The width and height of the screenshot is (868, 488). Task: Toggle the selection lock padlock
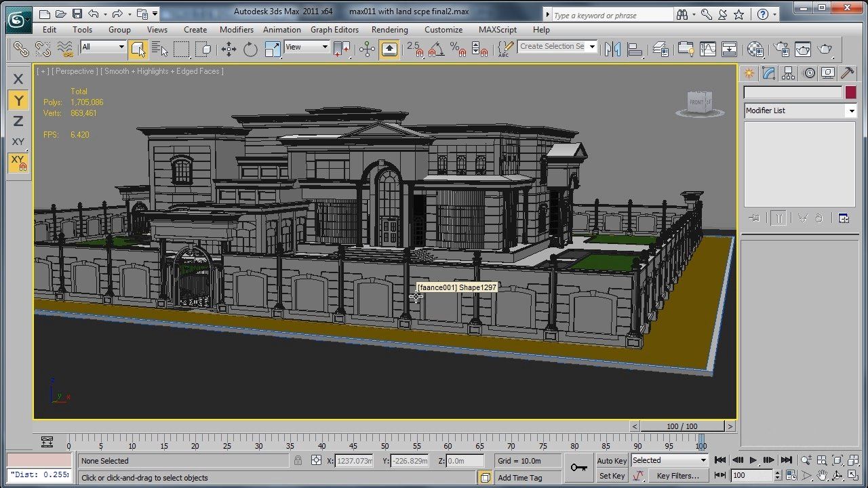[x=298, y=461]
